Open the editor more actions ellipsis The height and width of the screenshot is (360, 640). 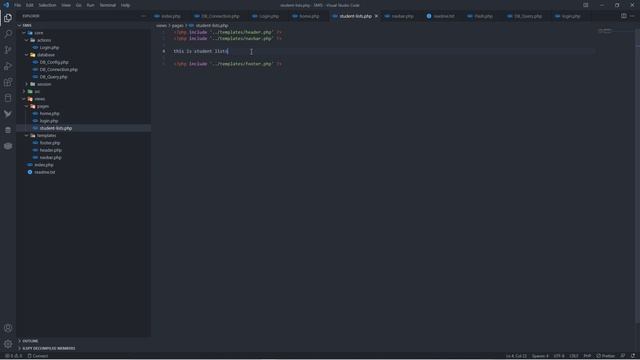click(632, 16)
